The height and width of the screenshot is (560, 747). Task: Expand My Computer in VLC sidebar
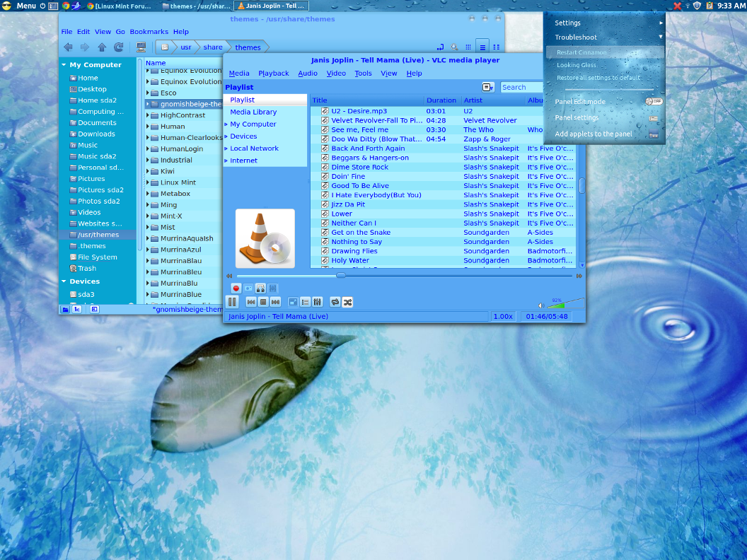pos(226,124)
